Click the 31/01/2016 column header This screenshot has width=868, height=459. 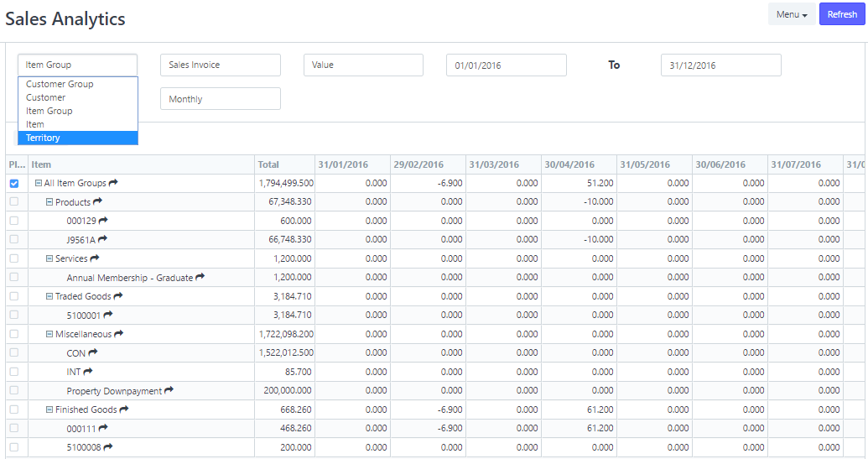[352, 164]
